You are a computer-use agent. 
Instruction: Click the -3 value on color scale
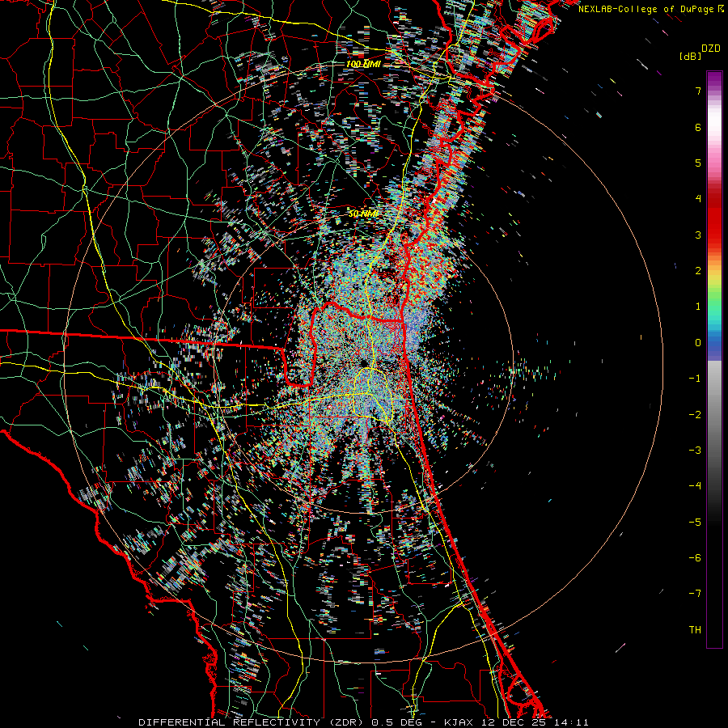pyautogui.click(x=695, y=451)
